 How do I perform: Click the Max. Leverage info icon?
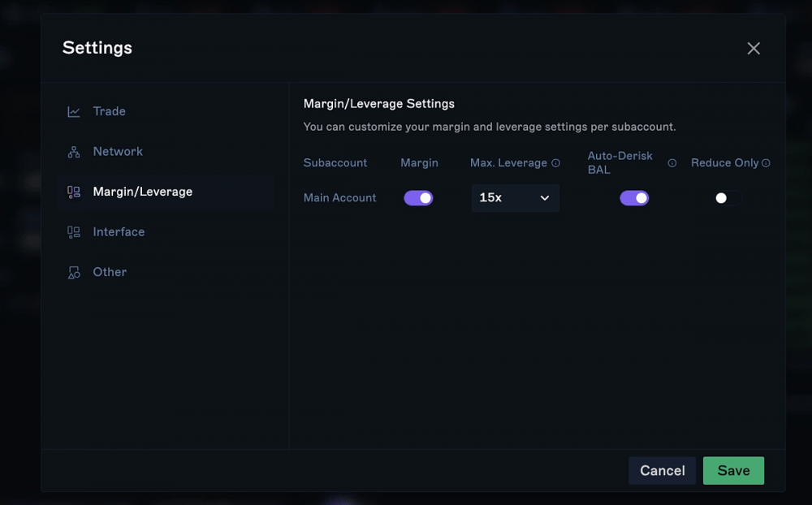[x=555, y=163]
